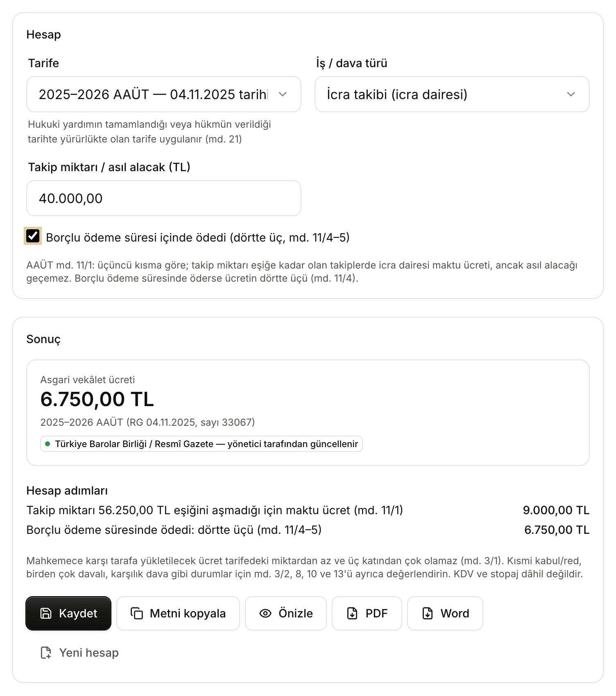Click the green status dot in source badge
The width and height of the screenshot is (616, 696).
(x=48, y=444)
